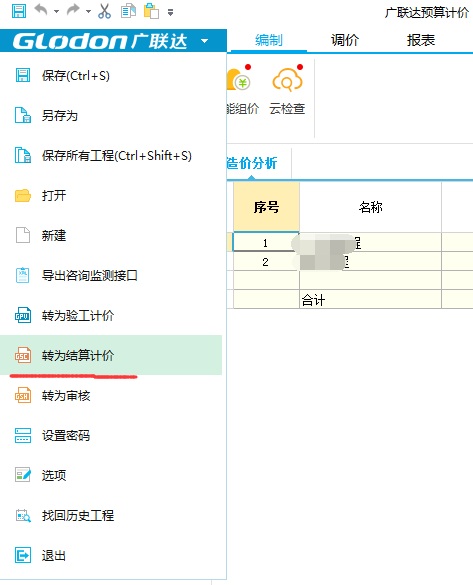Click the GSC orange icon
This screenshot has width=473, height=585.
coord(23,355)
